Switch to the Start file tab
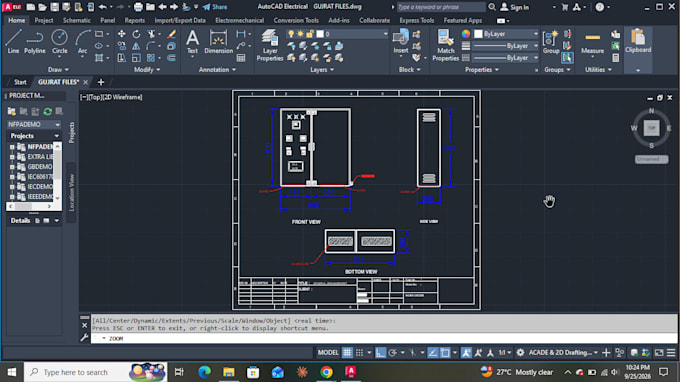Viewport: 680px width, 382px height. pos(20,82)
